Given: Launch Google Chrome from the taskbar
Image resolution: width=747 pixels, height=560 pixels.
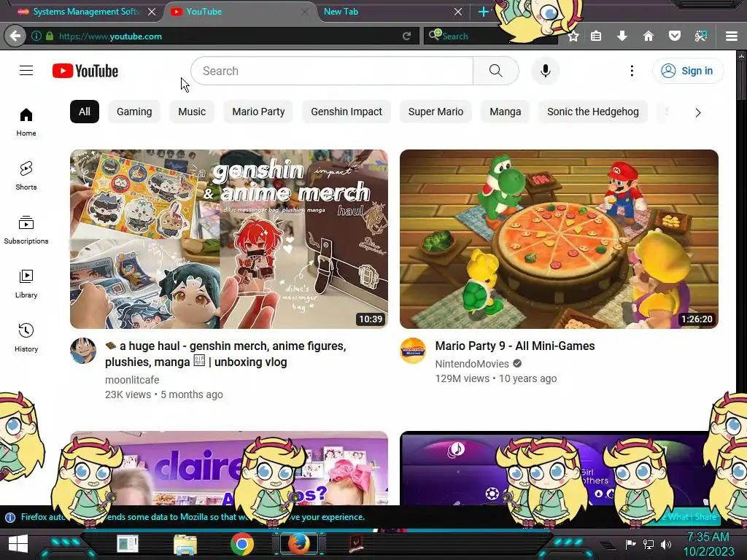Looking at the screenshot, I should 241,543.
